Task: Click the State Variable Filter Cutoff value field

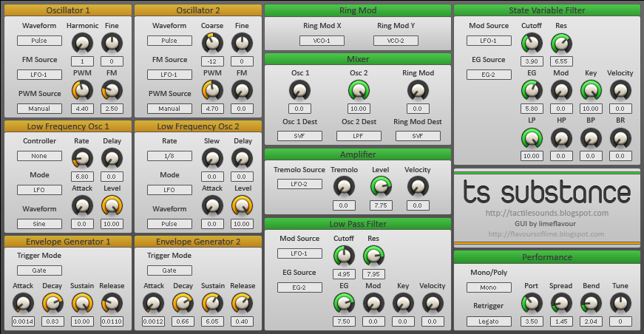Action: pyautogui.click(x=531, y=61)
